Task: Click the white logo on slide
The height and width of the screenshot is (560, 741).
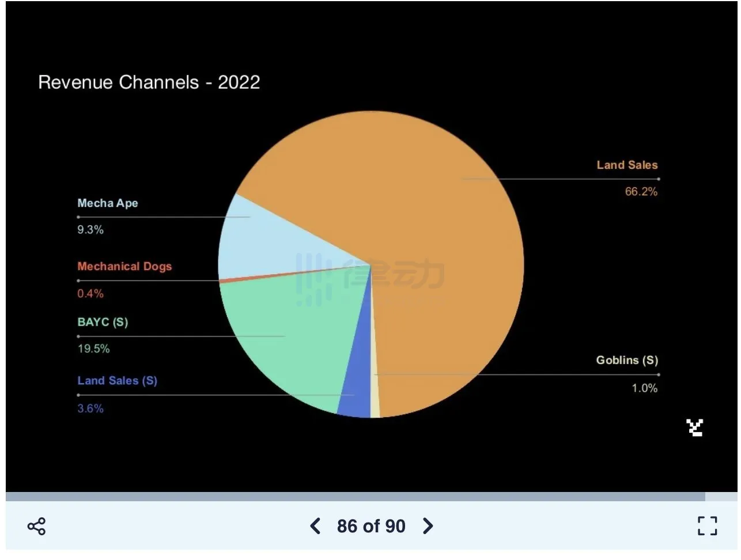Action: (695, 427)
